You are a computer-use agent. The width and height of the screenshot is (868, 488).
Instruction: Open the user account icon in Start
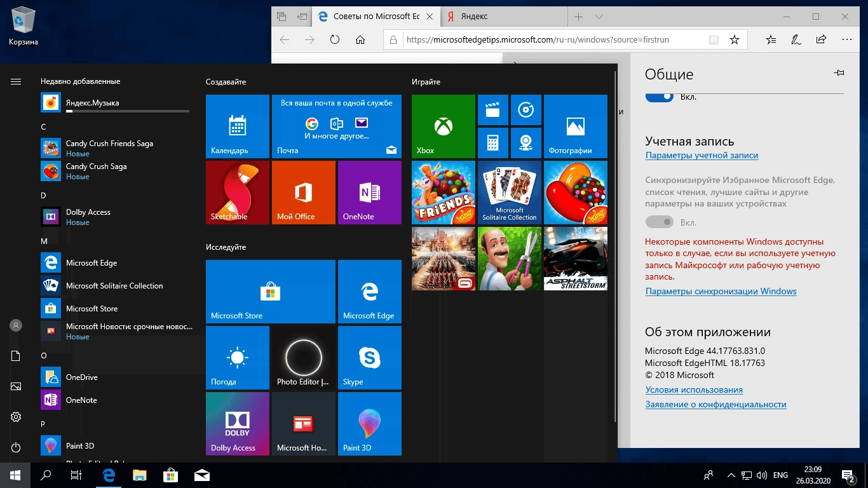tap(16, 325)
